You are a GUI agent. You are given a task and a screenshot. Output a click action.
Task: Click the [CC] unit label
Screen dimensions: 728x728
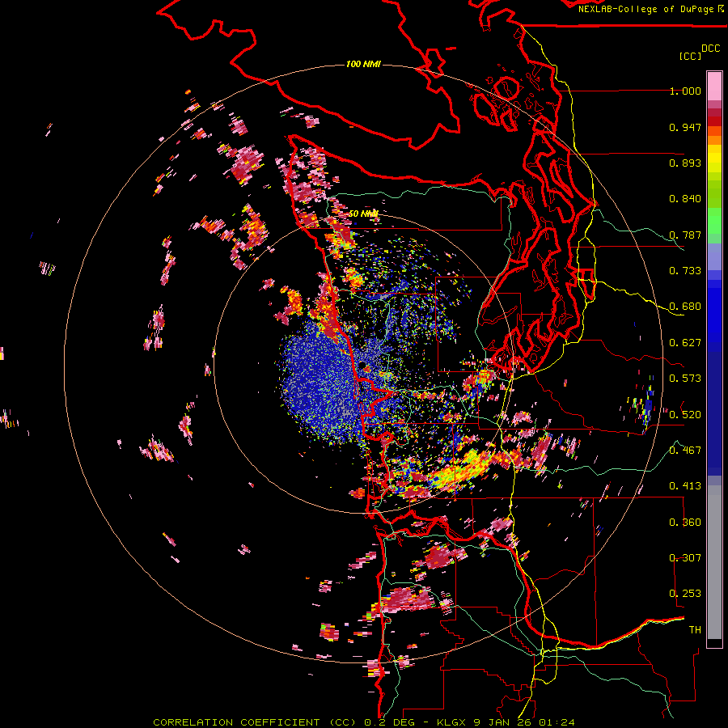[690, 56]
